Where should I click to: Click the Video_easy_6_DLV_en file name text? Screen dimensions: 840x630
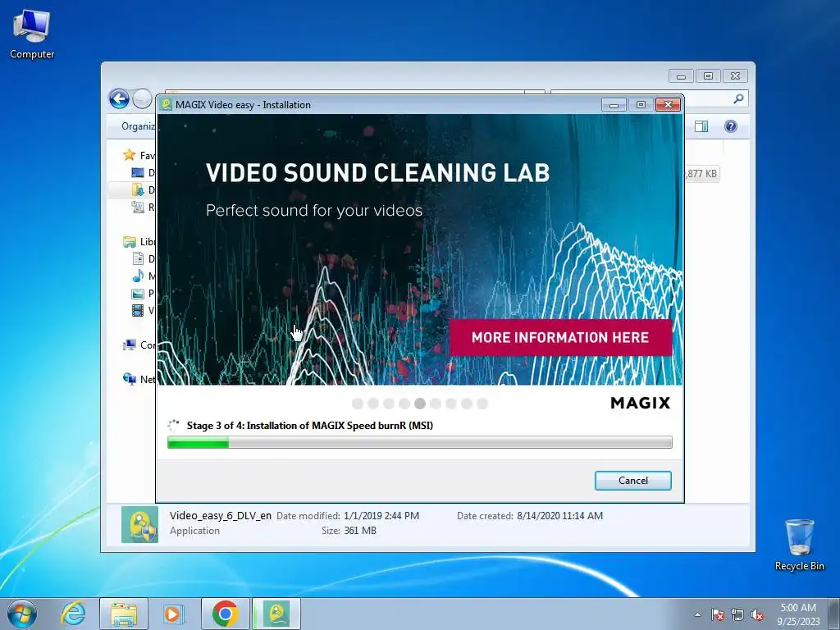pos(221,516)
